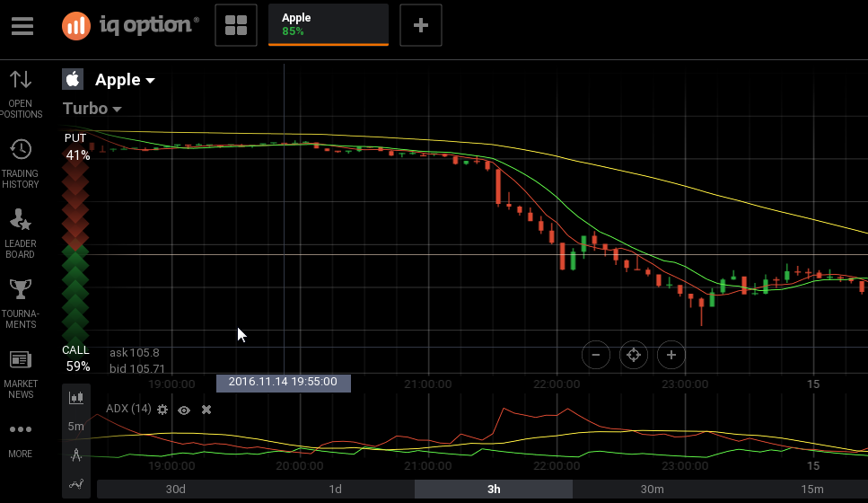Viewport: 868px width, 503px height.
Task: Click the ask 105.8 price text
Action: pyautogui.click(x=134, y=353)
